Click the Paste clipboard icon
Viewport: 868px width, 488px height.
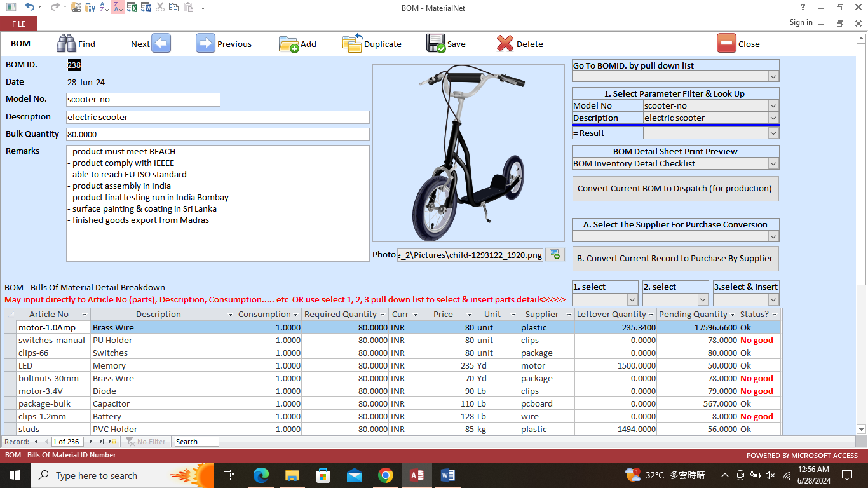coord(188,7)
